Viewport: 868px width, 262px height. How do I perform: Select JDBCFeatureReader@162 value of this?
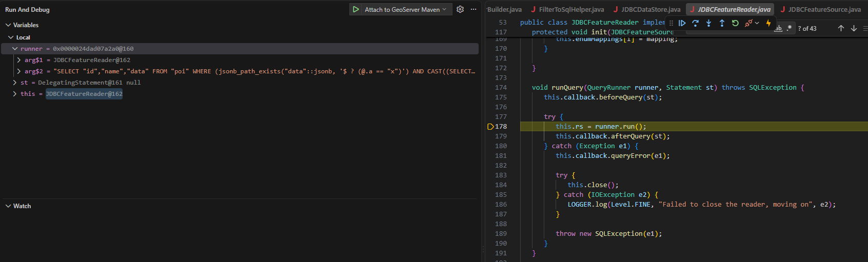point(84,94)
